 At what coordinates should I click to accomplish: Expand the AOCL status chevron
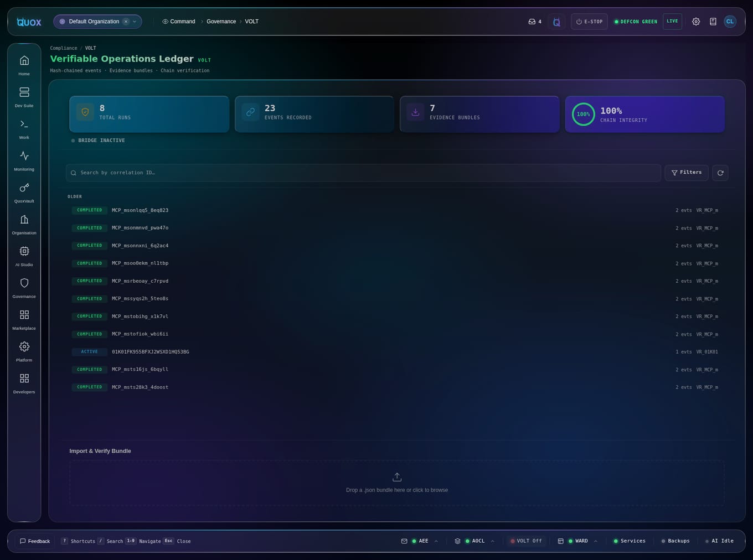click(493, 541)
